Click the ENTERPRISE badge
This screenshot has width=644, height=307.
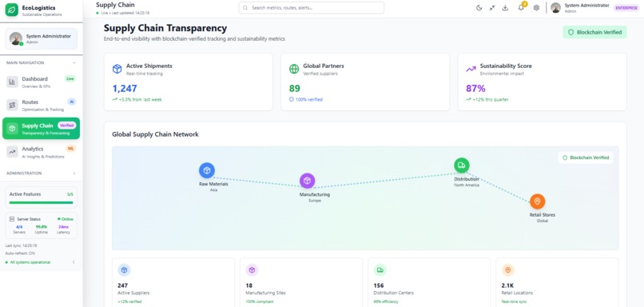click(x=626, y=8)
